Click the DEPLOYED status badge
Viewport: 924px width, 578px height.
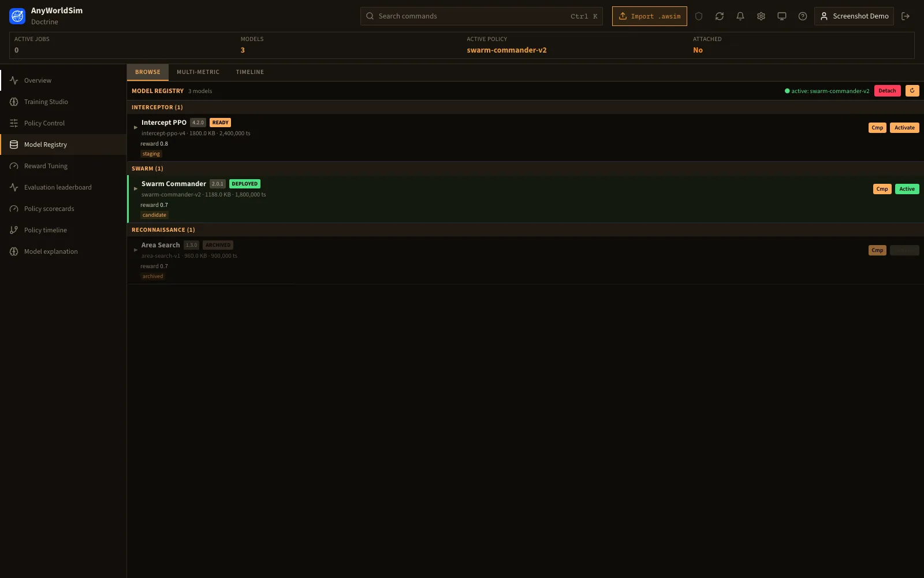[245, 184]
